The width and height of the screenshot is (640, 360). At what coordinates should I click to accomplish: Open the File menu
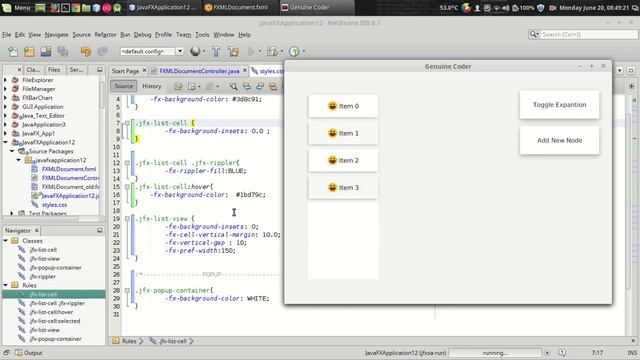tap(7, 35)
